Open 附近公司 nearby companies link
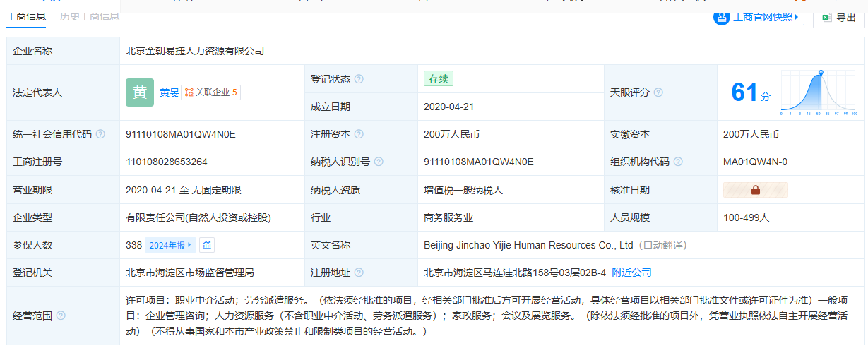This screenshot has width=868, height=353. [631, 273]
